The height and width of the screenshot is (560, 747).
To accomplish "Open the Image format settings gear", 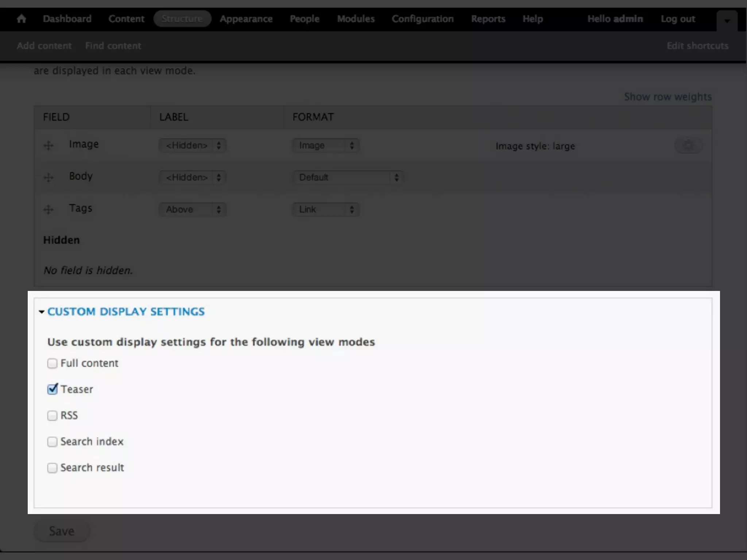I will (x=688, y=145).
